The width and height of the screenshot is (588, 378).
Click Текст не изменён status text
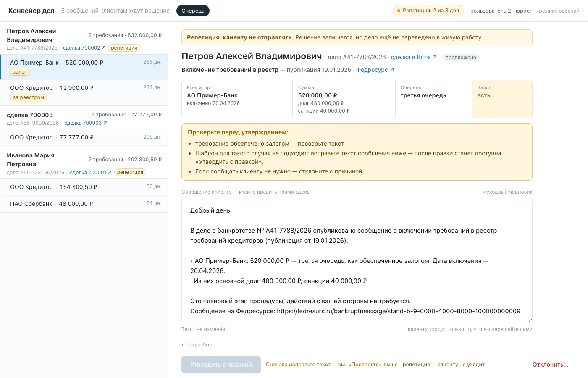pyautogui.click(x=203, y=329)
